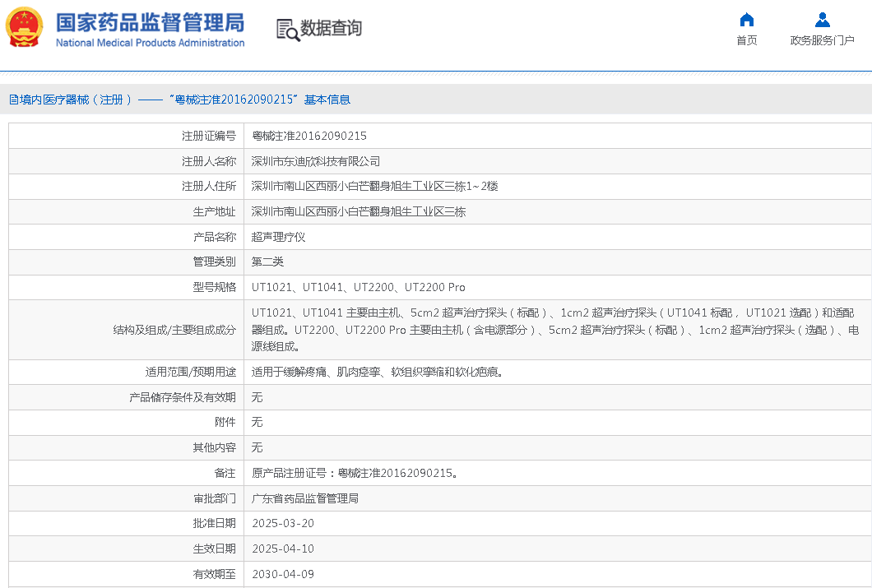Click the 注册人住所 row label
This screenshot has height=588, width=872.
pyautogui.click(x=209, y=186)
